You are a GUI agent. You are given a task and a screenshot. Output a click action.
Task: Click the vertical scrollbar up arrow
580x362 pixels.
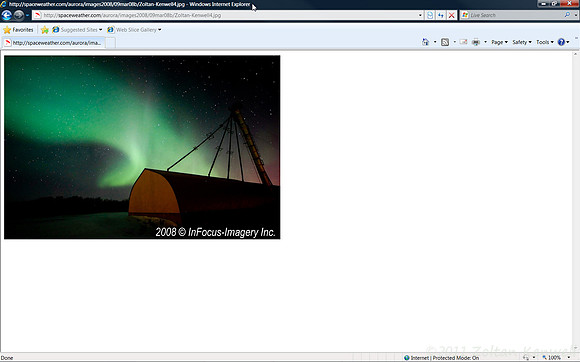click(576, 54)
